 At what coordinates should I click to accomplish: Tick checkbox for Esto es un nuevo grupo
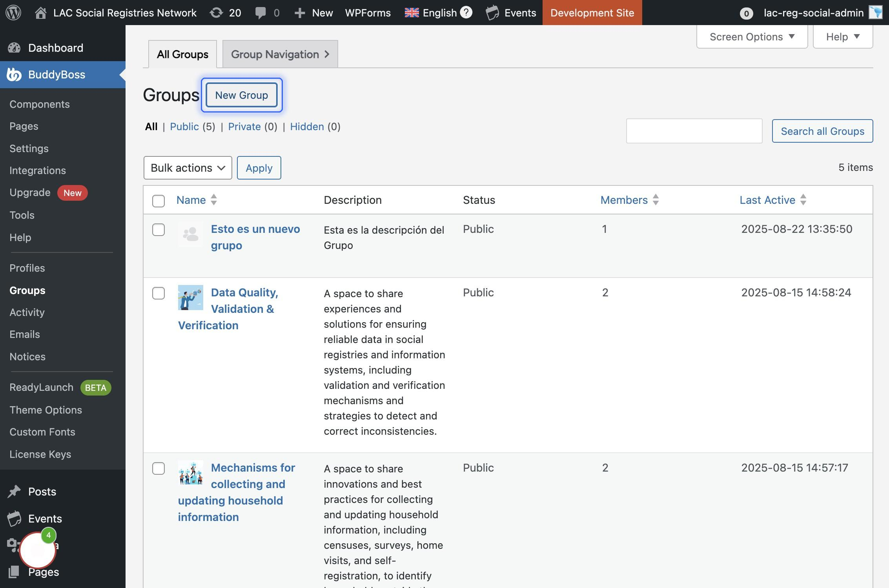click(x=158, y=230)
